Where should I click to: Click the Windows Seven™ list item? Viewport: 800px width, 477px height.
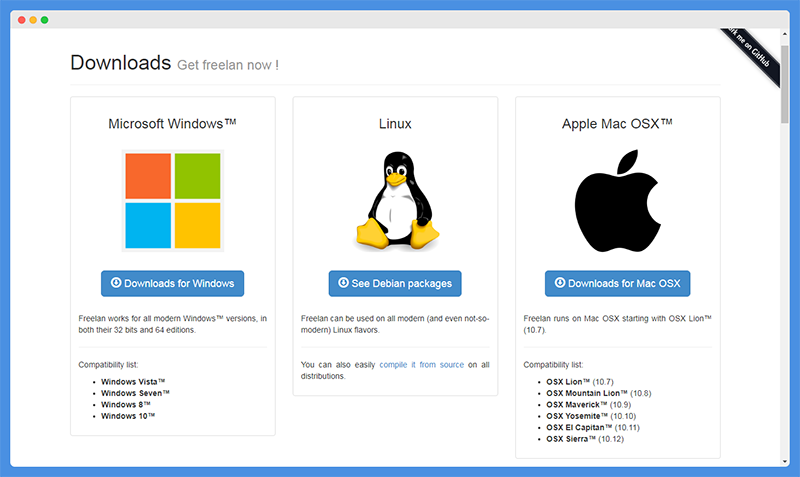click(x=135, y=393)
